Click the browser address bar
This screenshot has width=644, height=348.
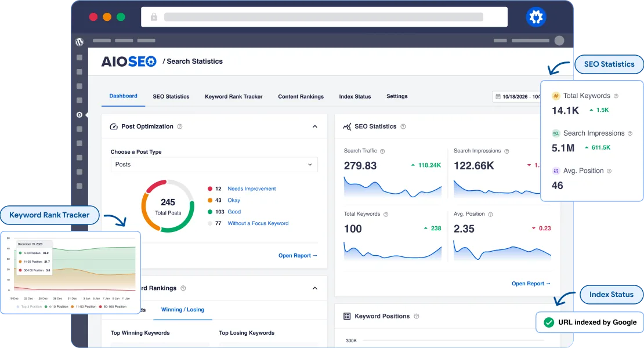click(325, 17)
